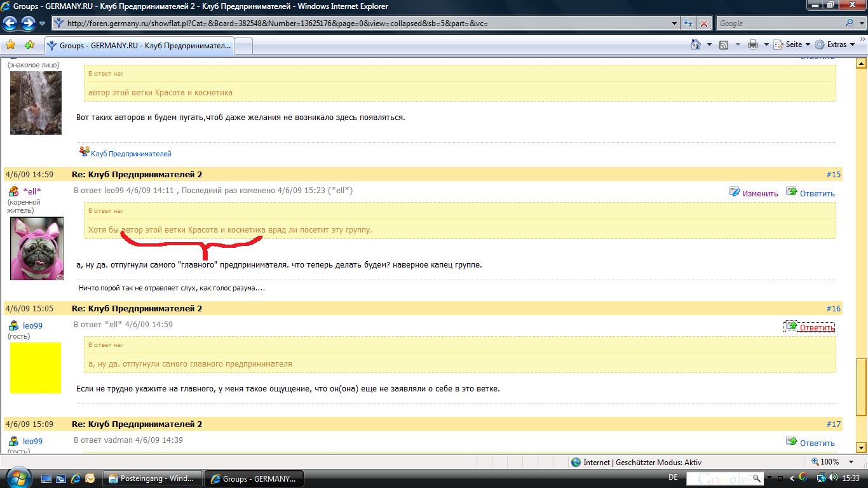The image size is (868, 488).
Task: Open a new blank tab
Action: click(x=244, y=46)
